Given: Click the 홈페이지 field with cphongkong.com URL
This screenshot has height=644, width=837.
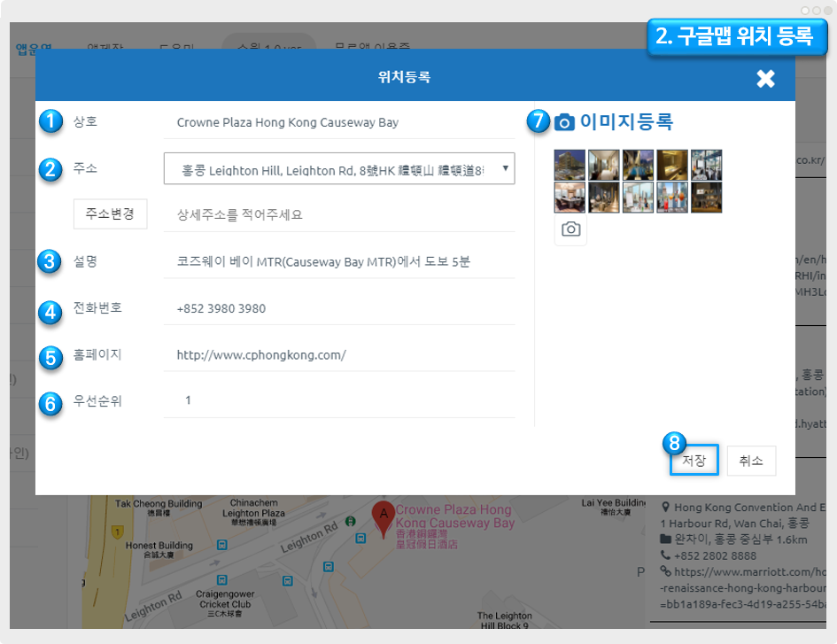Looking at the screenshot, I should pyautogui.click(x=338, y=355).
